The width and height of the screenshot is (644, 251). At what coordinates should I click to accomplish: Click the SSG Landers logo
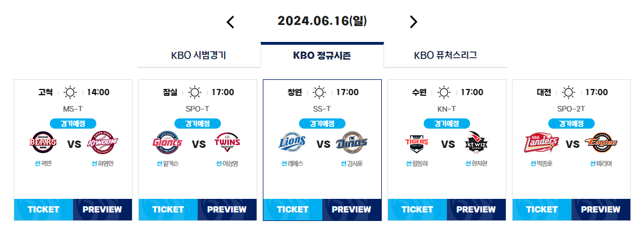pos(541,143)
